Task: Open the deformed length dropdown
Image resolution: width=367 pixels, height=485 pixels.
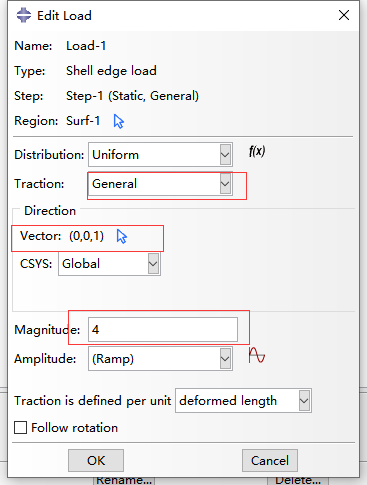Action: 243,400
